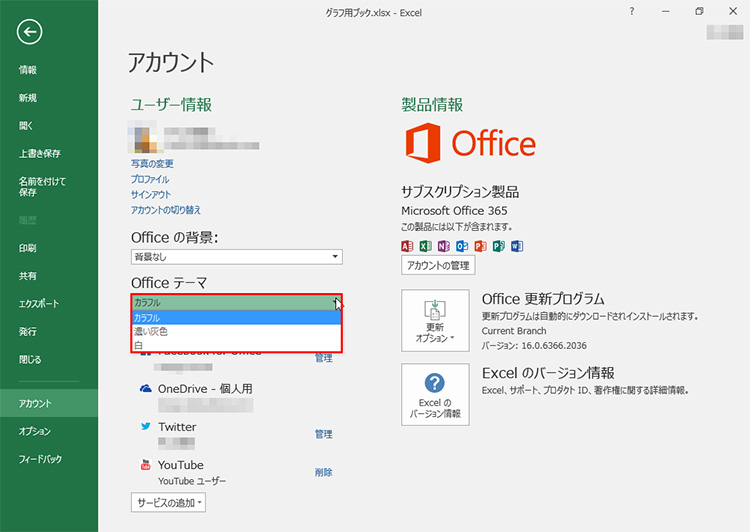
Task: Click the アカウントの管理 button
Action: [x=437, y=266]
